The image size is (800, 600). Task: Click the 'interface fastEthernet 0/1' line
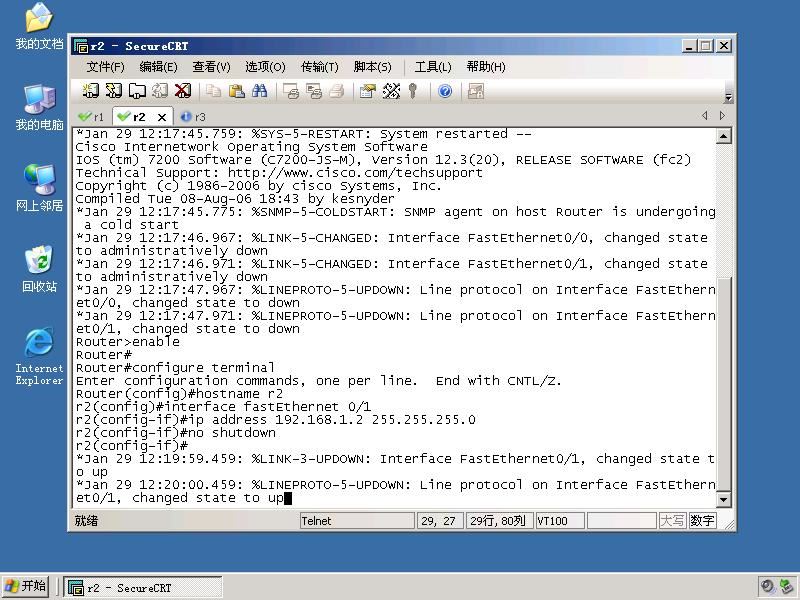pyautogui.click(x=223, y=407)
